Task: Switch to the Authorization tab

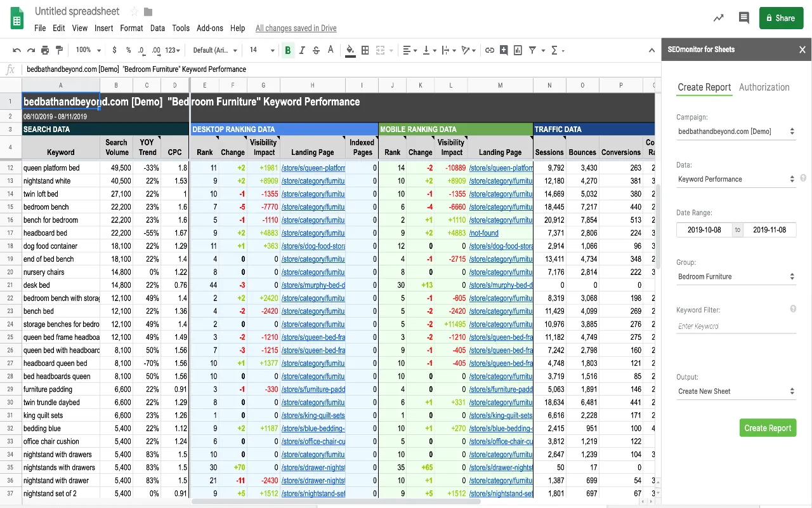Action: point(764,87)
